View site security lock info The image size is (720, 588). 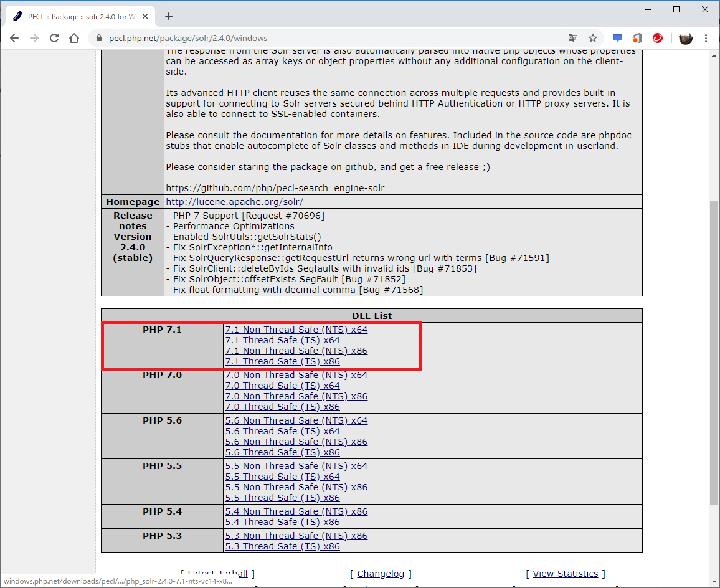pos(99,38)
